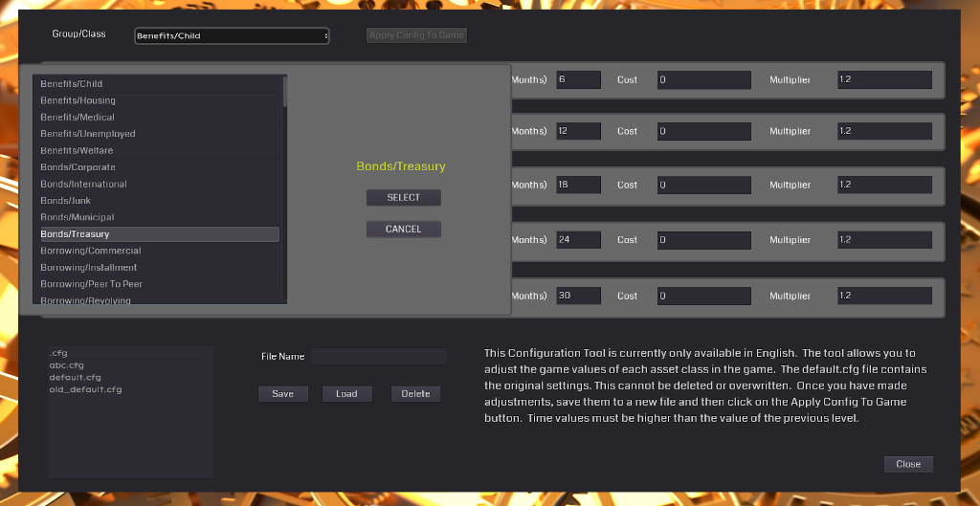Click the Delete button

[415, 394]
